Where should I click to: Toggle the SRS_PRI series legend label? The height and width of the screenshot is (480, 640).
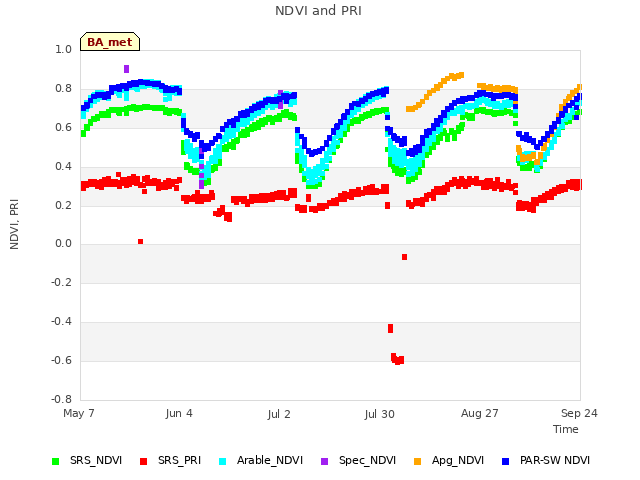tap(180, 460)
